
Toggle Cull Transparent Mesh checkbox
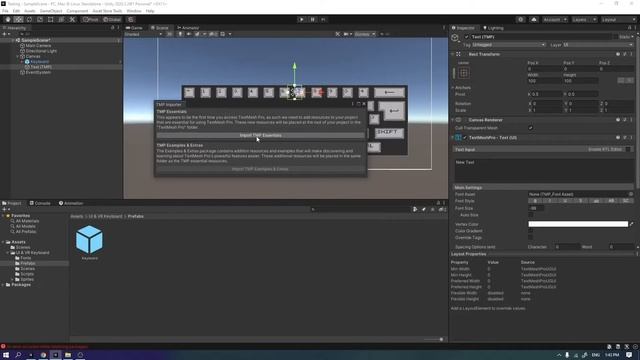531,128
